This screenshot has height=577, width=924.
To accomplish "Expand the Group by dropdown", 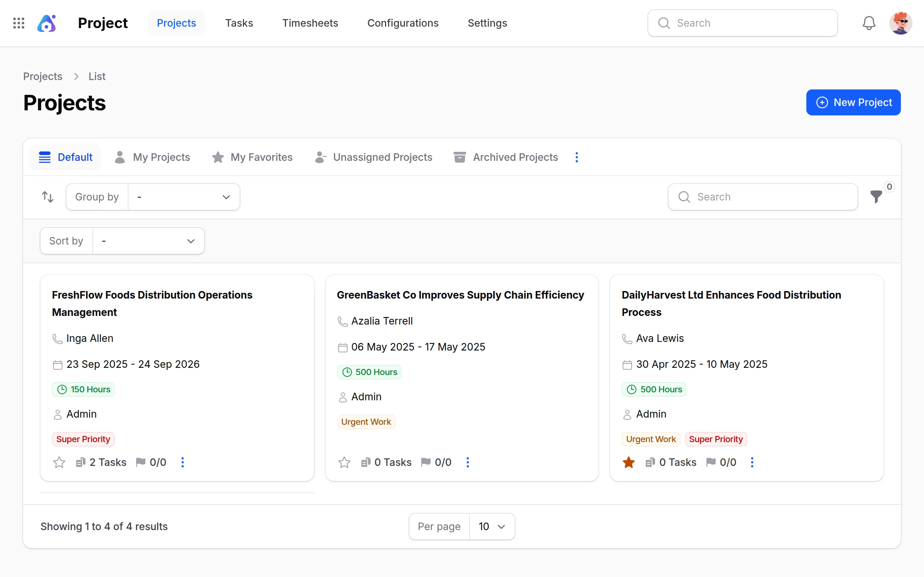I will click(184, 197).
